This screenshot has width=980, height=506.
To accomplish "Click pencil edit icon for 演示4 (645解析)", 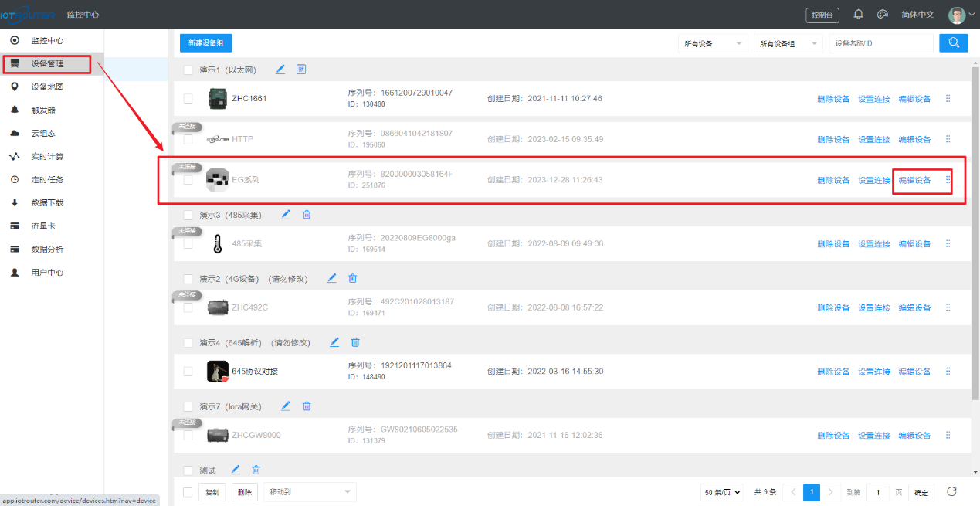I will click(334, 342).
